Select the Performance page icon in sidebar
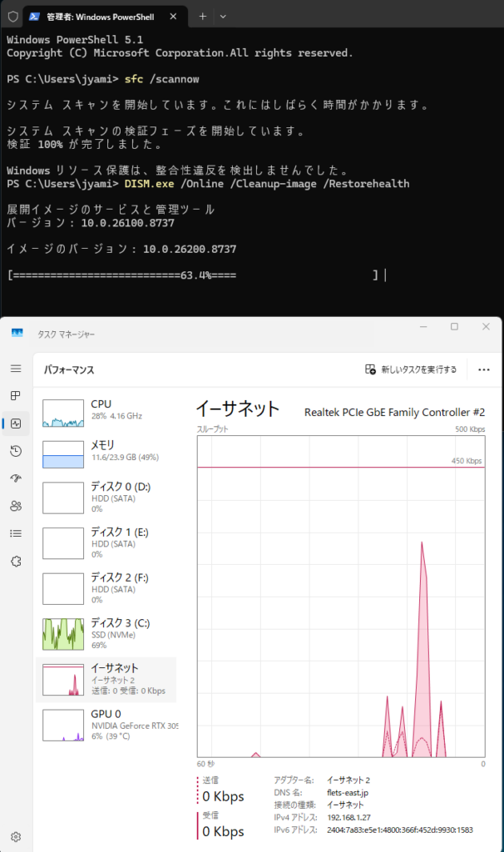This screenshot has height=852, width=504. click(16, 424)
